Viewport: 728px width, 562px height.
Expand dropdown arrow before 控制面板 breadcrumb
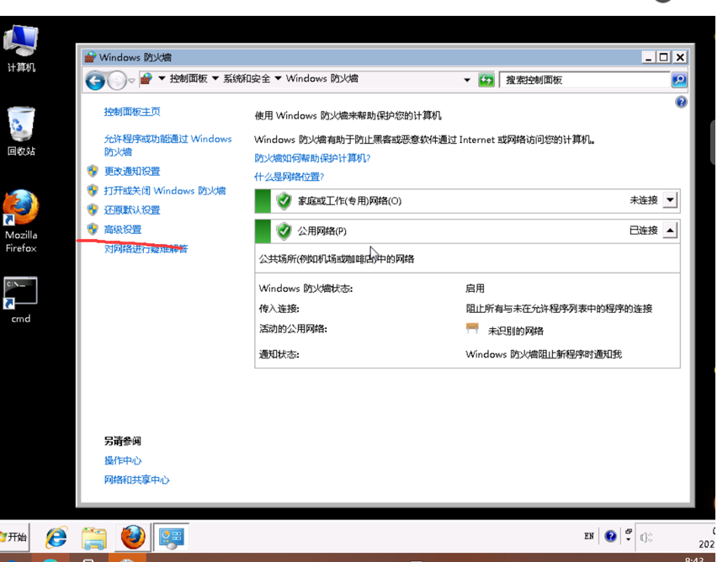[x=162, y=78]
